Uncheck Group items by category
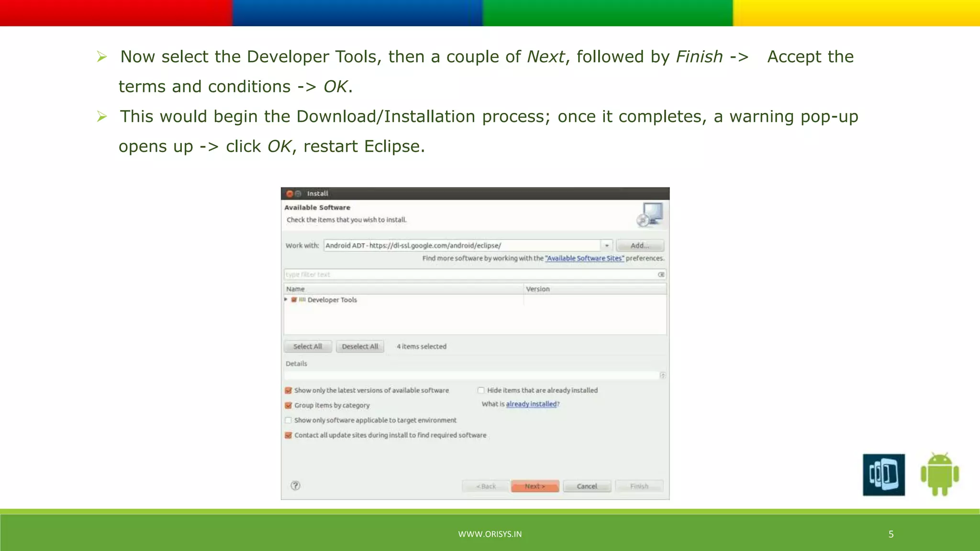This screenshot has width=980, height=551. (288, 405)
